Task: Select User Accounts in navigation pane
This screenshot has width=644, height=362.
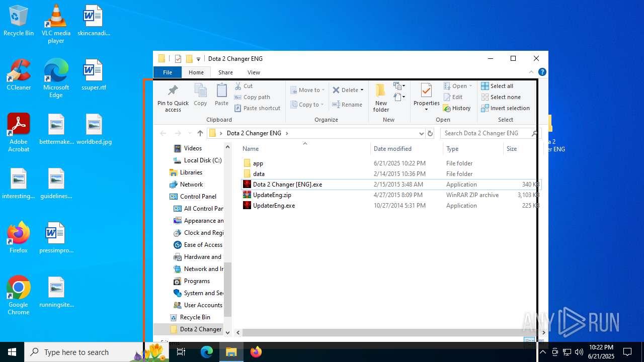Action: [x=198, y=305]
